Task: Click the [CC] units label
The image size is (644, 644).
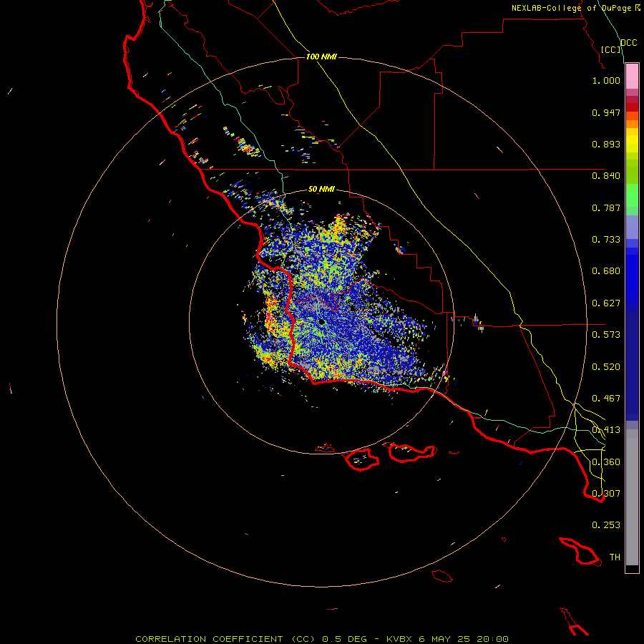Action: 611,49
